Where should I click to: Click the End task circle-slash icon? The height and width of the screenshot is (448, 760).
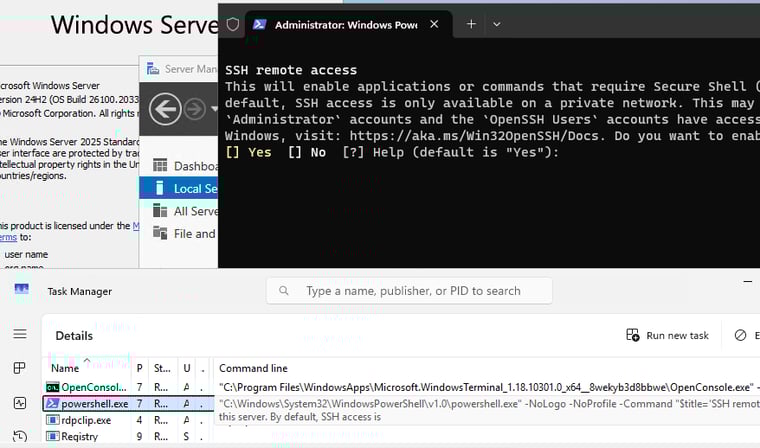(740, 335)
